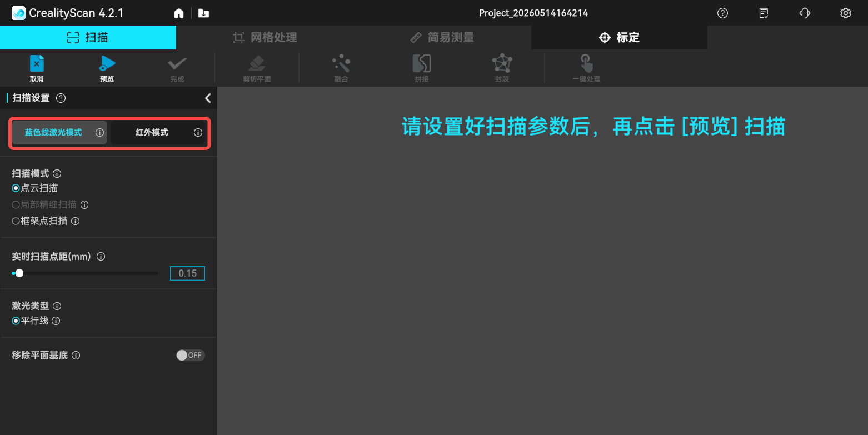The height and width of the screenshot is (435, 868).
Task: Collapse the 扫描设置 panel with the chevron
Action: point(208,98)
